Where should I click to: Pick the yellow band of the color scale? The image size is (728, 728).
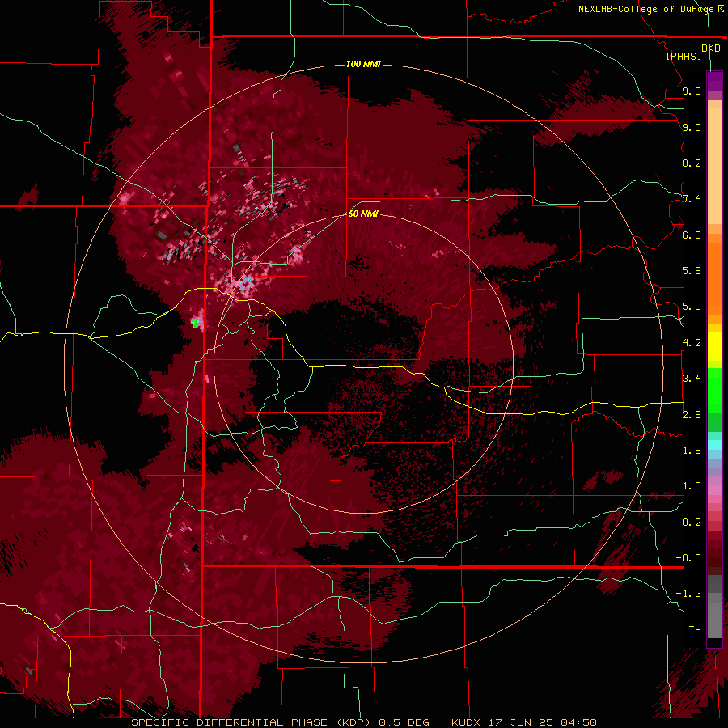(x=714, y=346)
